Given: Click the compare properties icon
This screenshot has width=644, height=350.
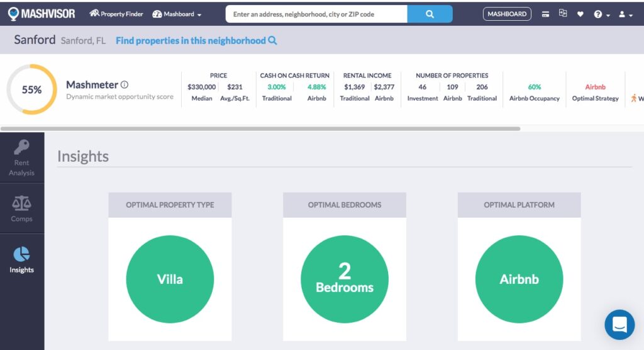Looking at the screenshot, I should point(563,13).
